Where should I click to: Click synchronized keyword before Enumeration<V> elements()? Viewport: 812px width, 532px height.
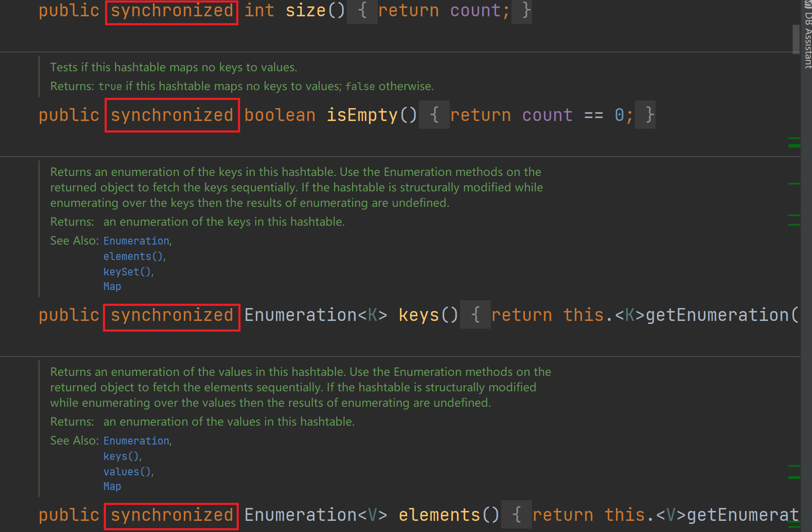coord(172,515)
